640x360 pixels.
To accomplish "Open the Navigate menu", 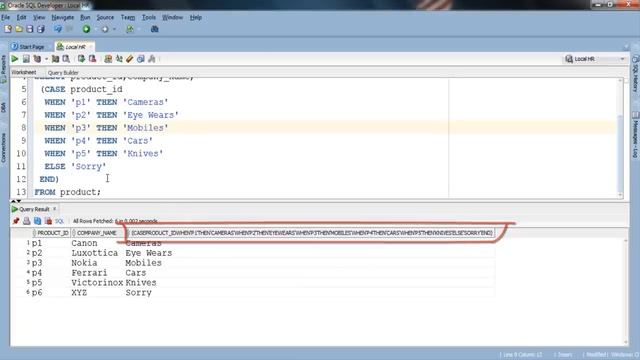I will pos(62,18).
